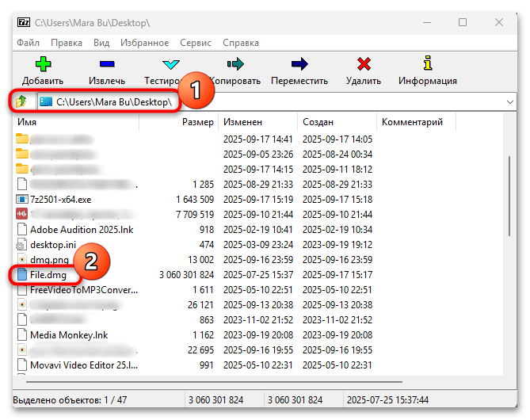Open the Сервис menu
The image size is (530, 420).
point(196,43)
